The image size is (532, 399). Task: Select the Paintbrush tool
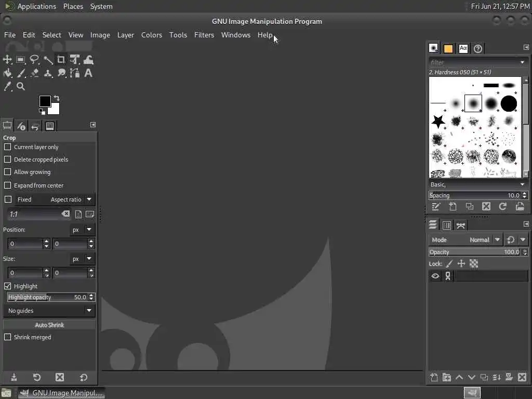20,73
